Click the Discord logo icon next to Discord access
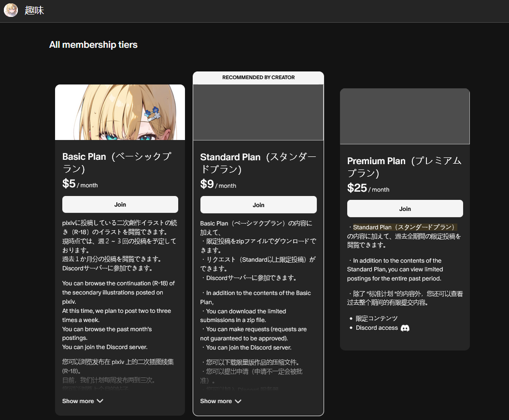The width and height of the screenshot is (509, 420). click(405, 328)
